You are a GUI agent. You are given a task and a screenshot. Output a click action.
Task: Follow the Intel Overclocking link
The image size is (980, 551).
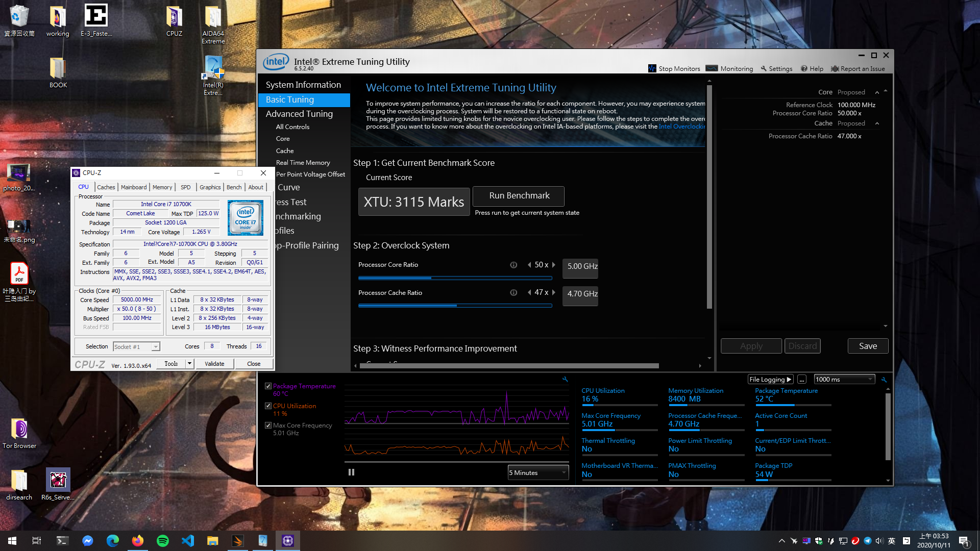(x=682, y=127)
